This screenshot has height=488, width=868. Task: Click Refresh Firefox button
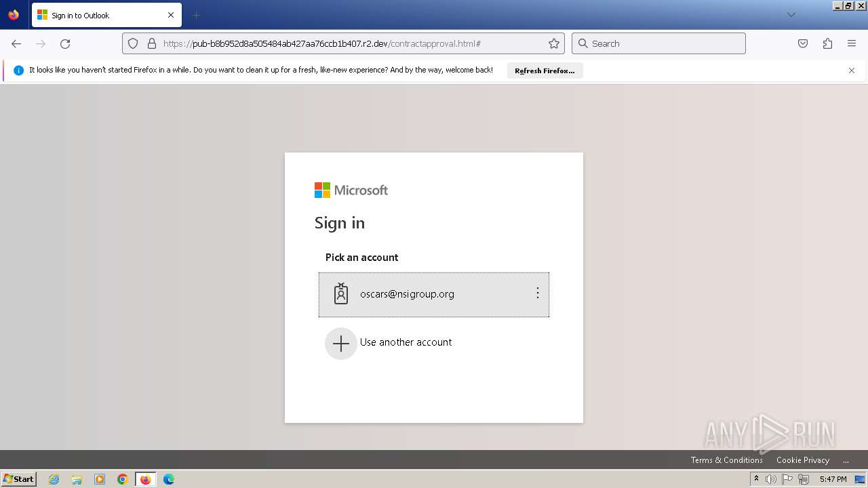pos(545,70)
